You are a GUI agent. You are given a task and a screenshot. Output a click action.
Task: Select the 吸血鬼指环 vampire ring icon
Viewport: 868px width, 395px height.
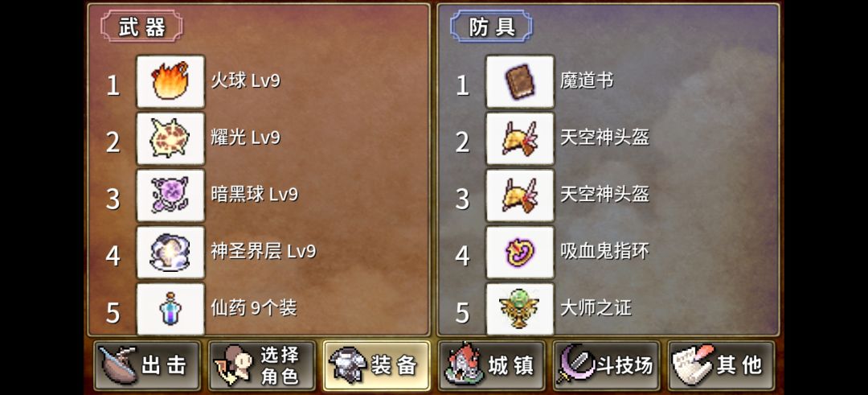(520, 252)
